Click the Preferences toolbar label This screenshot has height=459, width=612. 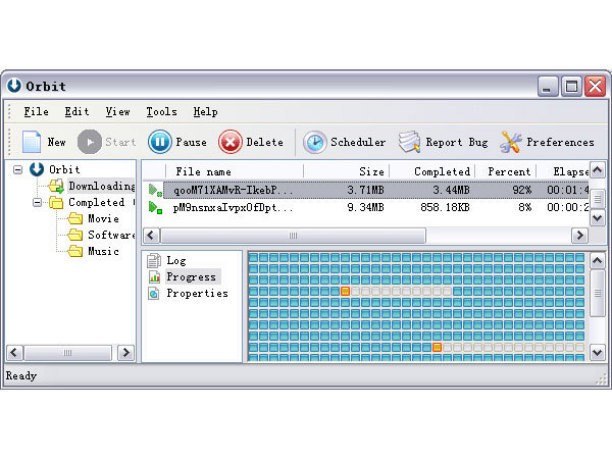[x=560, y=142]
